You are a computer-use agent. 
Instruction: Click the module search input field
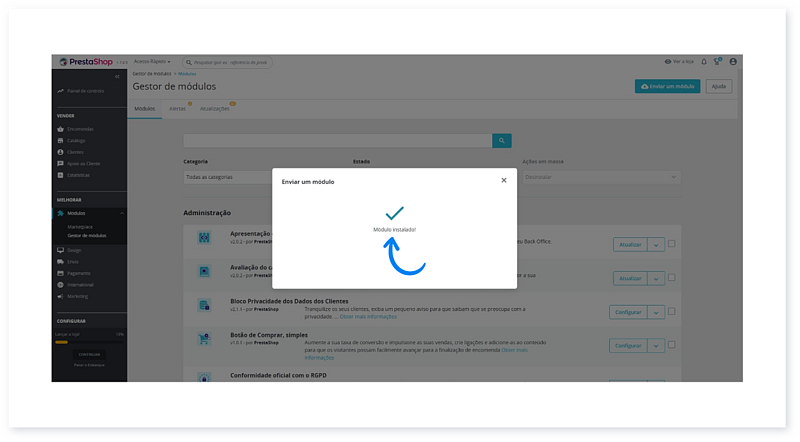[338, 141]
